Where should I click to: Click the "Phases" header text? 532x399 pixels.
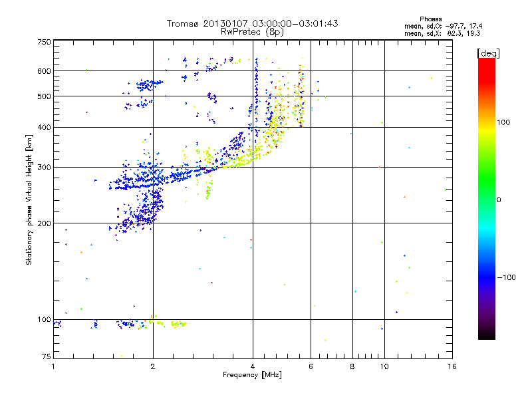click(x=430, y=19)
